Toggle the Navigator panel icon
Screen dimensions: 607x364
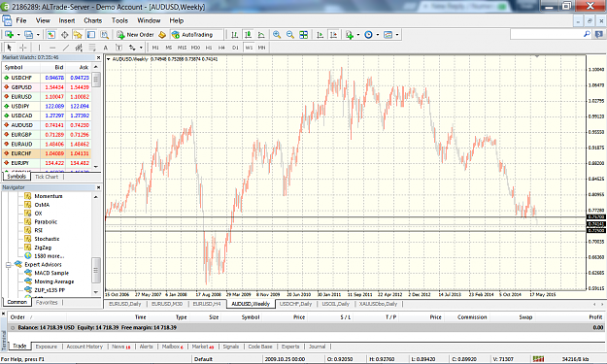tap(78, 35)
